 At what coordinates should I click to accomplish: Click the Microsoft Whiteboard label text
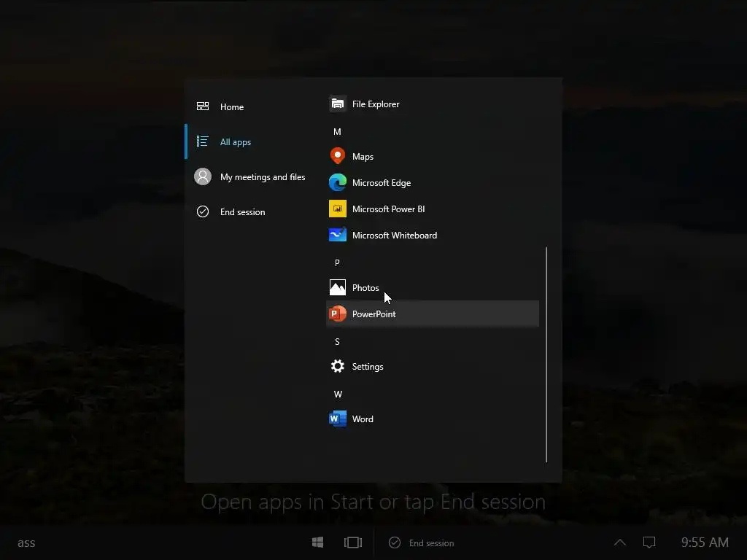395,236
